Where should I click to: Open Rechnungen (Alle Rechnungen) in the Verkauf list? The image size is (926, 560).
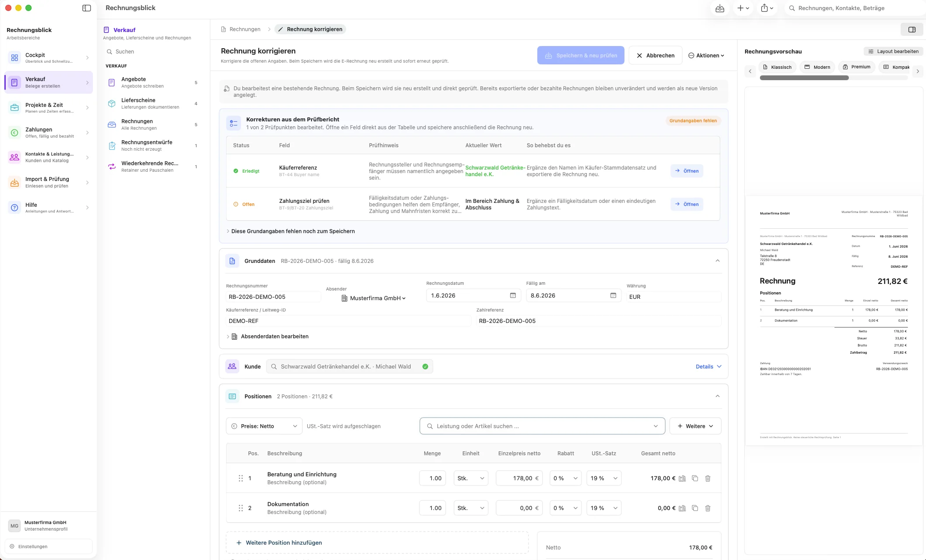click(153, 124)
